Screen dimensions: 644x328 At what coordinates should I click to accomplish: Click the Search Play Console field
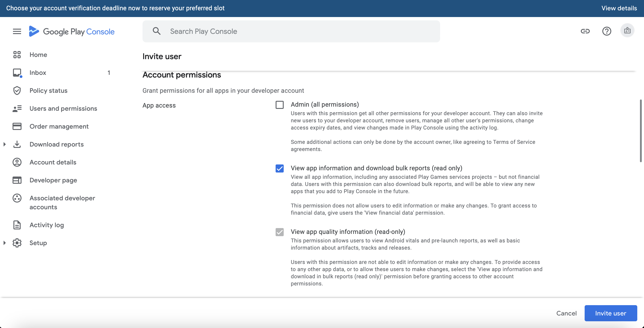(291, 31)
